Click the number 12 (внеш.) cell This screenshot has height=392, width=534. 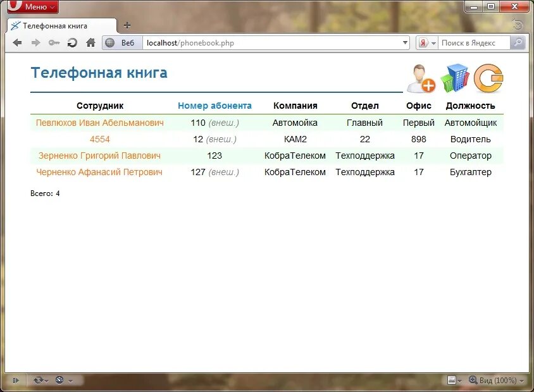(214, 139)
